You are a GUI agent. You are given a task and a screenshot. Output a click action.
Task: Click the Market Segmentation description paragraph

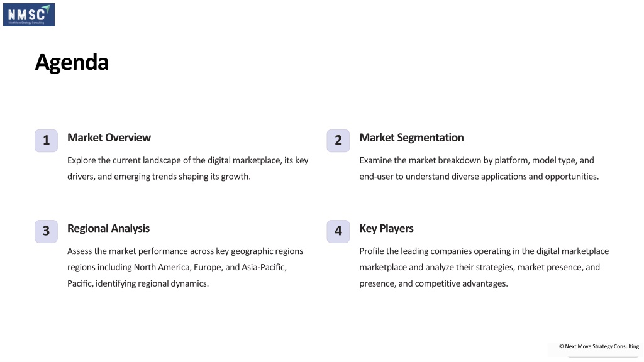click(x=479, y=168)
